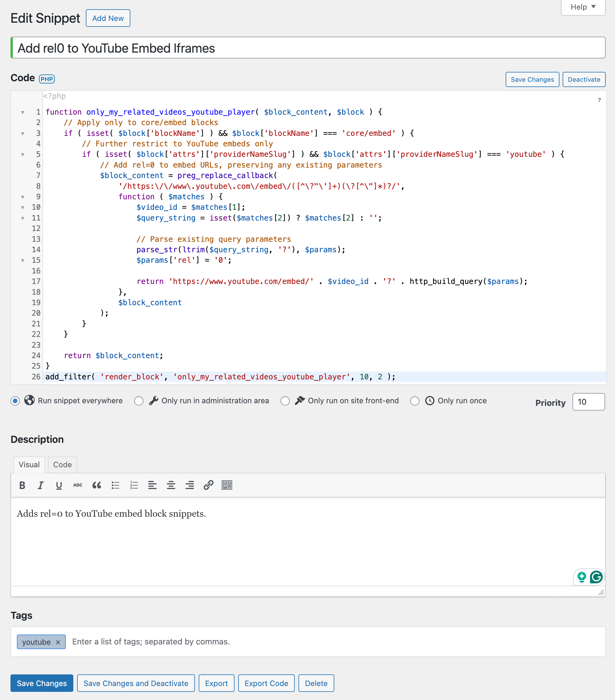The width and height of the screenshot is (615, 700).
Task: Click the blue Save Changes button at bottom
Action: pyautogui.click(x=42, y=683)
